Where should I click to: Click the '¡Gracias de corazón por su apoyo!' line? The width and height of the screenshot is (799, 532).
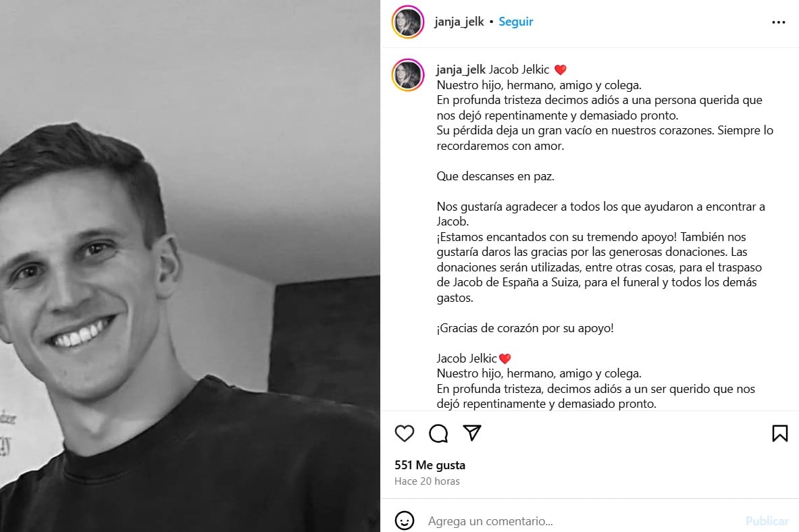coord(525,328)
